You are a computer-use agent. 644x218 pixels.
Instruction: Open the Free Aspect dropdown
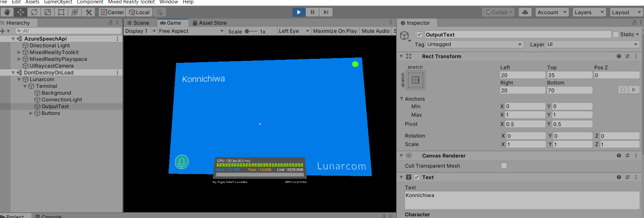coord(191,31)
